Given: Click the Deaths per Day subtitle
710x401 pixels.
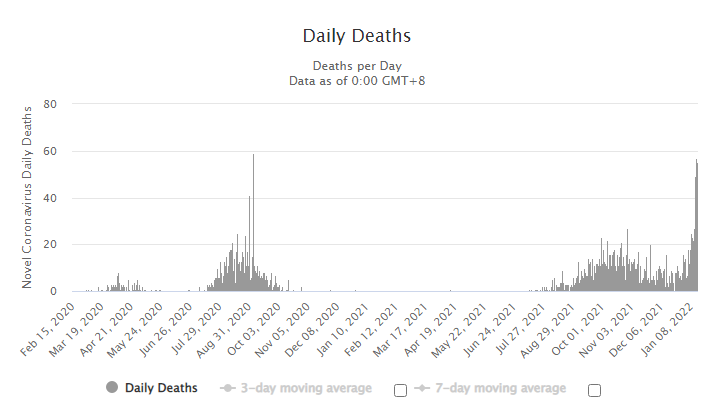Looking at the screenshot, I should tap(357, 66).
